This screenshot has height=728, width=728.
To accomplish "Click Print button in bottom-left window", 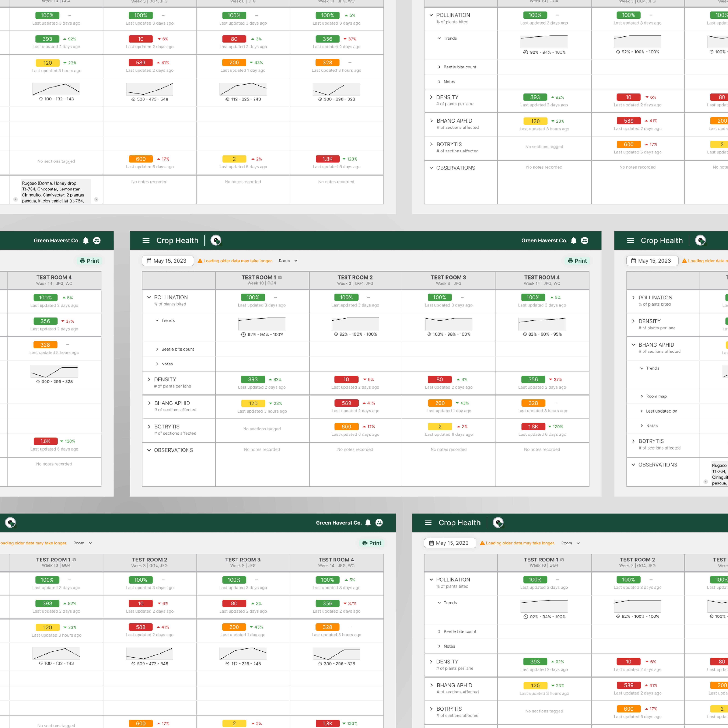I will tap(372, 543).
